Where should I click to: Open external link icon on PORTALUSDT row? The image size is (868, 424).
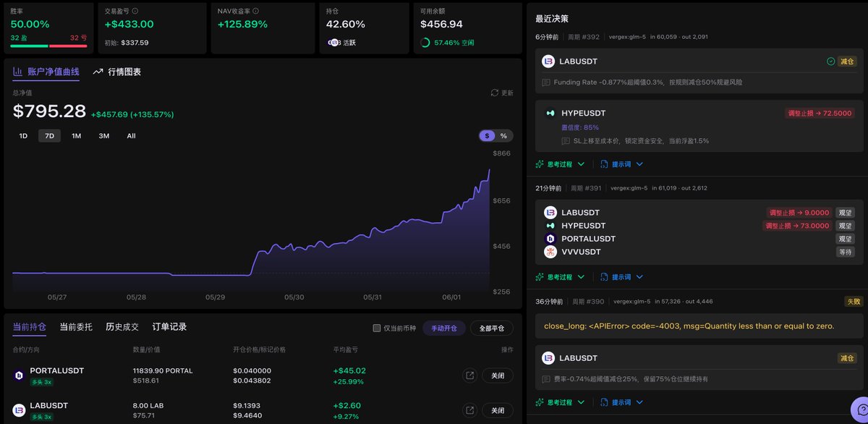[470, 376]
